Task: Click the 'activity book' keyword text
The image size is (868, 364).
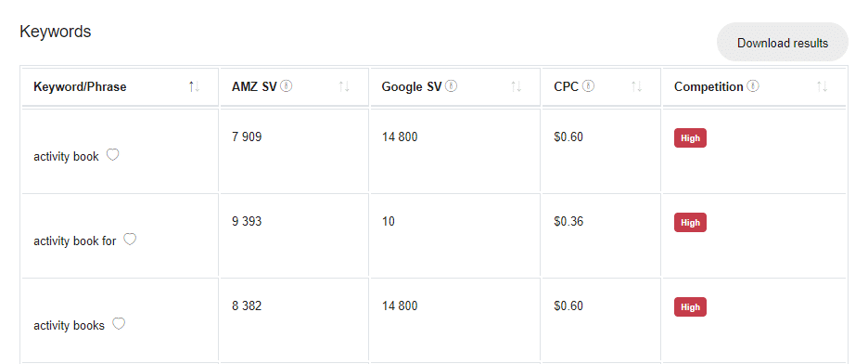Action: click(x=66, y=157)
